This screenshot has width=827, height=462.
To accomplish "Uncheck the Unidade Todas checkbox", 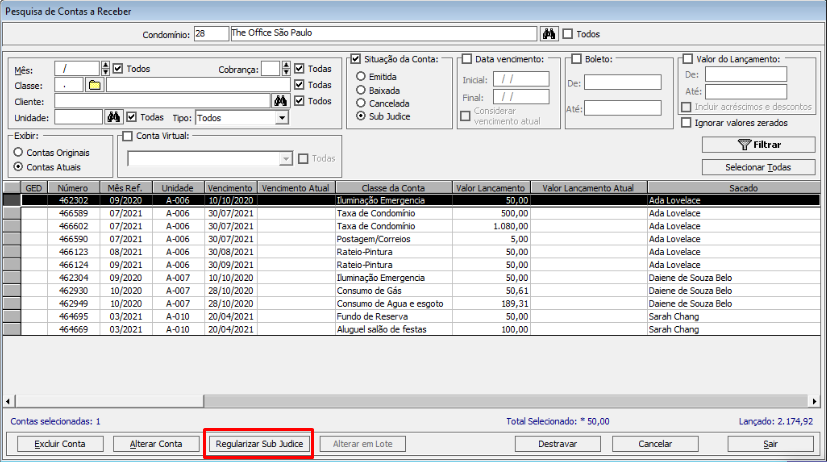I will (x=132, y=117).
